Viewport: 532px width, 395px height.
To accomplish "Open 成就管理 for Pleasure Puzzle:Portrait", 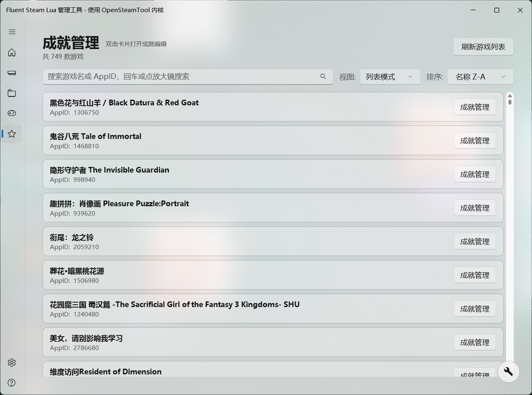I will click(x=474, y=208).
